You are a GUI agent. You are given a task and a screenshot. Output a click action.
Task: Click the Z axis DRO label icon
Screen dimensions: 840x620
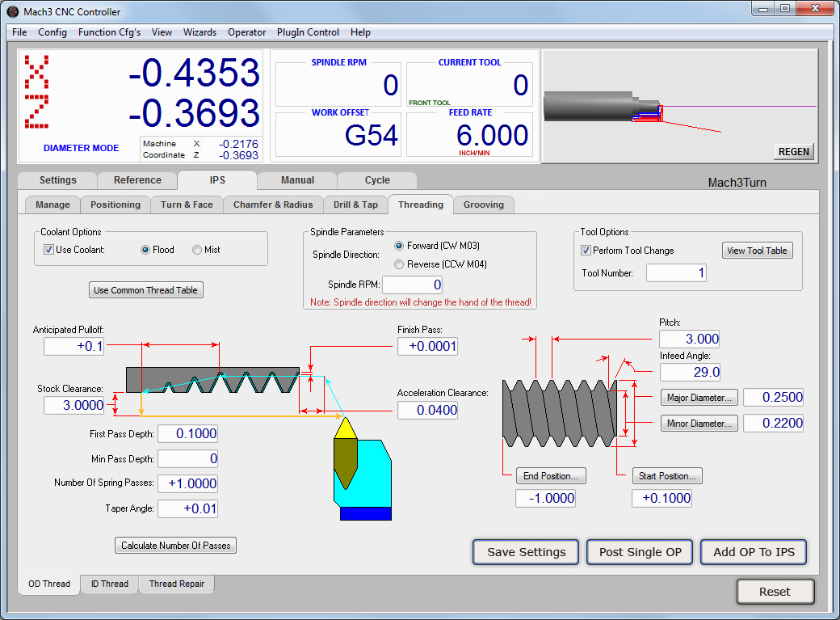click(36, 112)
